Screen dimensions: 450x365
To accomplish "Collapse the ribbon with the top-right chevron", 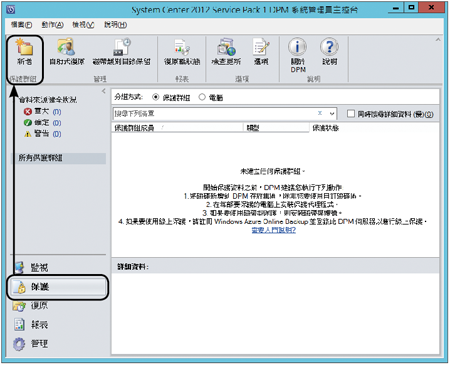I will [x=438, y=40].
